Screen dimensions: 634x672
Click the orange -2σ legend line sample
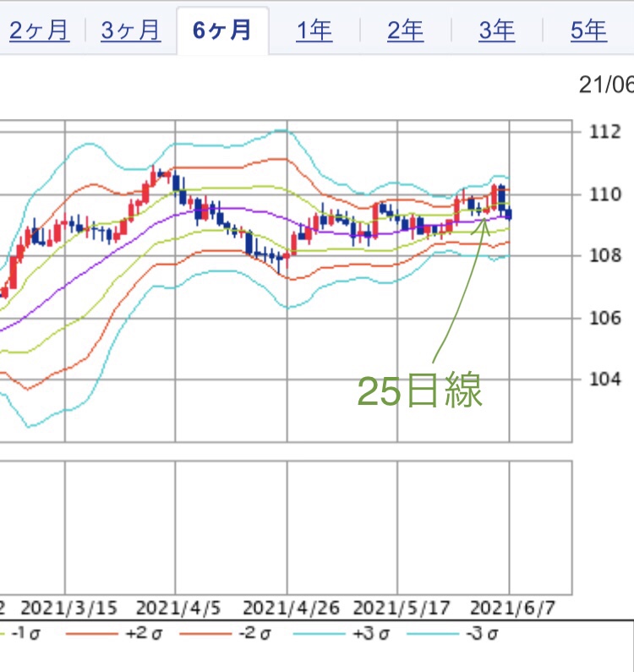[205, 634]
